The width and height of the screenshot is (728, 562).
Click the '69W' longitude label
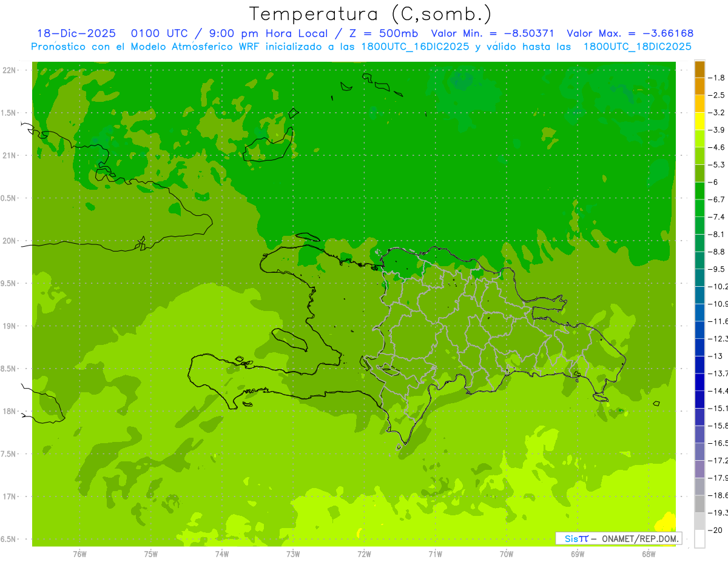tap(578, 554)
